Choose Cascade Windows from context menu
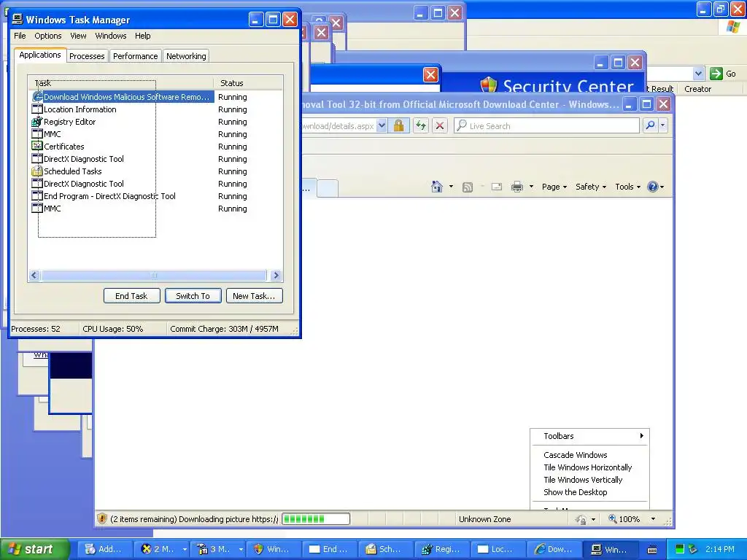Image resolution: width=747 pixels, height=560 pixels. [x=589, y=455]
